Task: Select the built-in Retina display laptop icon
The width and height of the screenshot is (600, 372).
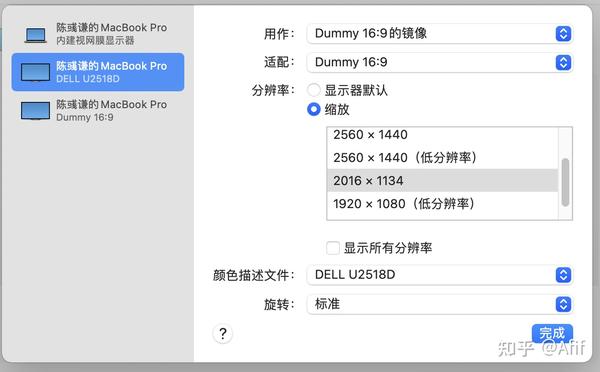Action: click(36, 35)
